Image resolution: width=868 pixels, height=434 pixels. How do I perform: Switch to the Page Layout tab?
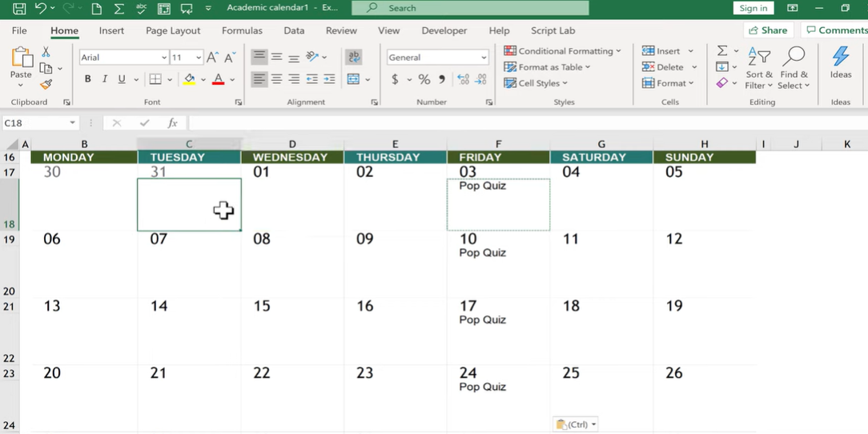(173, 31)
